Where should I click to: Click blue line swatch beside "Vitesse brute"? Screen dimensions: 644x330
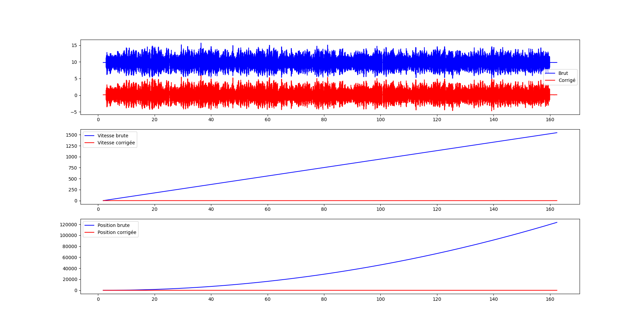click(89, 136)
